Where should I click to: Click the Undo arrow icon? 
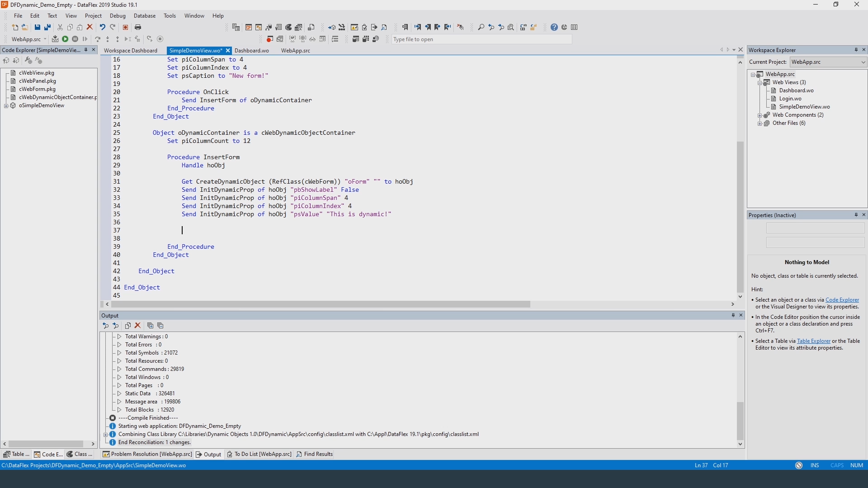point(103,28)
